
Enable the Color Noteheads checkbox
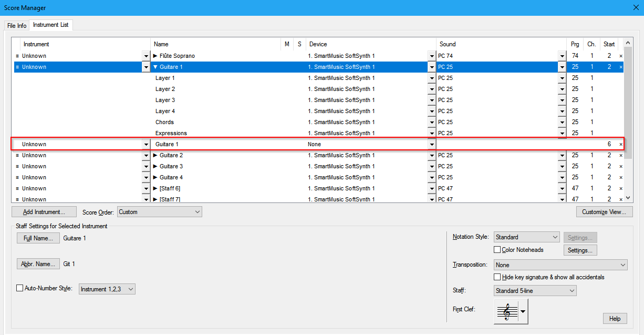[497, 250]
